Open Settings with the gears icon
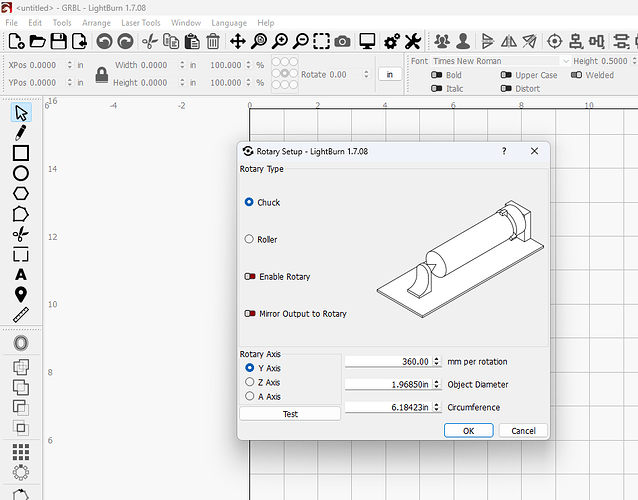Viewport: 638px width, 500px height. pyautogui.click(x=392, y=41)
